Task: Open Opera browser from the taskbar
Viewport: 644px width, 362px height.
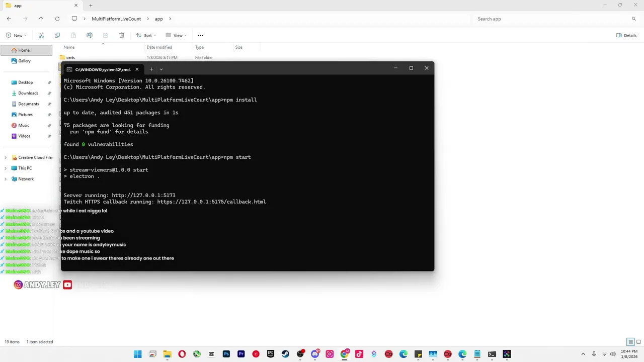Action: coord(182,354)
